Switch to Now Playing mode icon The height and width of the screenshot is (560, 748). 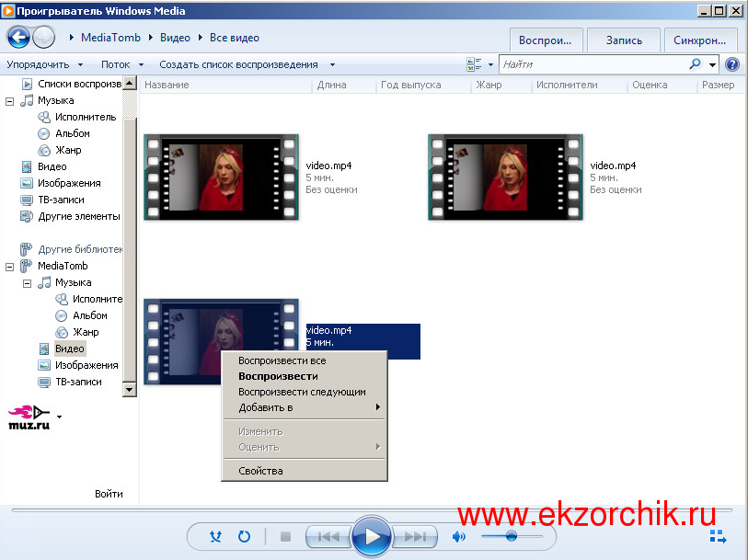(718, 536)
